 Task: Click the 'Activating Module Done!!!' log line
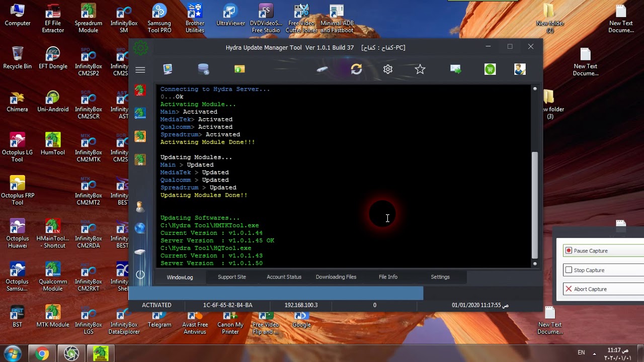pos(207,142)
